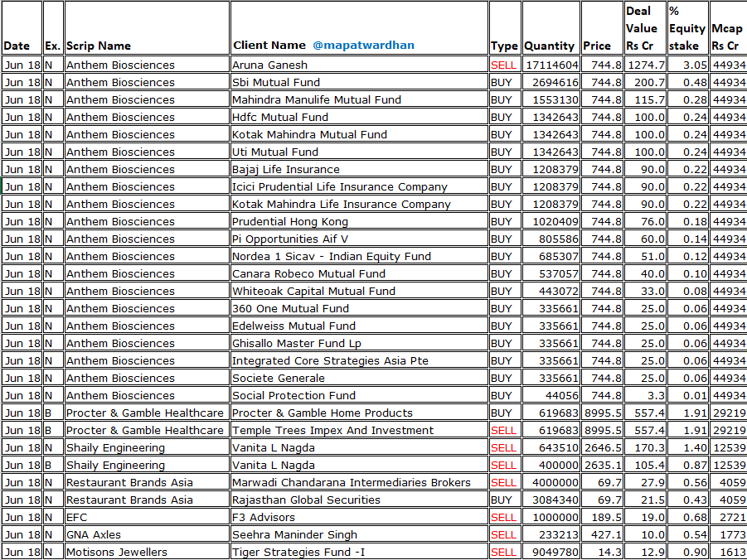
Task: Click the 'Mcap Rs Cr' header
Action: click(728, 27)
